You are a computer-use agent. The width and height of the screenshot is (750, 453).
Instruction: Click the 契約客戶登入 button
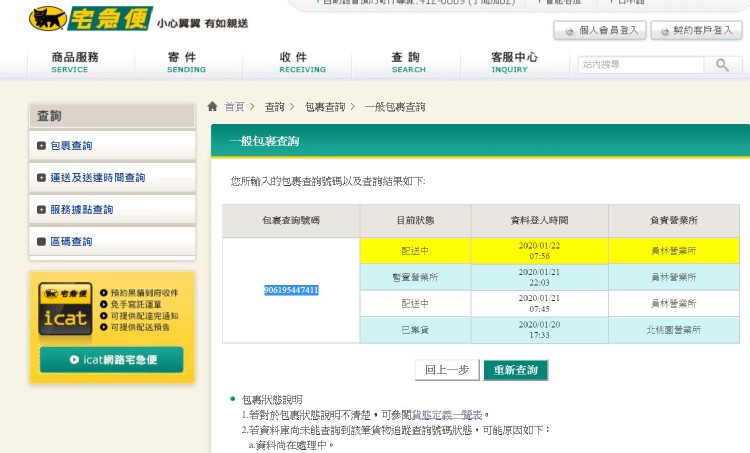coord(696,30)
